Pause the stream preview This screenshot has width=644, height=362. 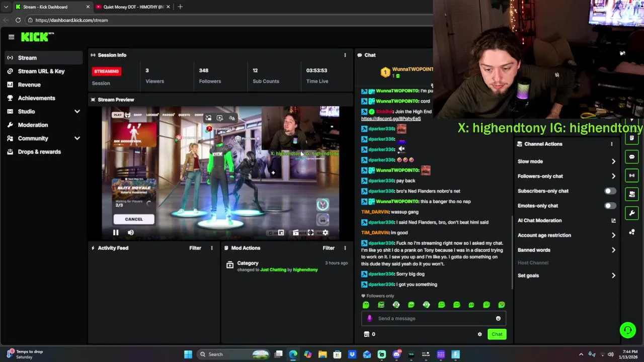click(x=116, y=232)
